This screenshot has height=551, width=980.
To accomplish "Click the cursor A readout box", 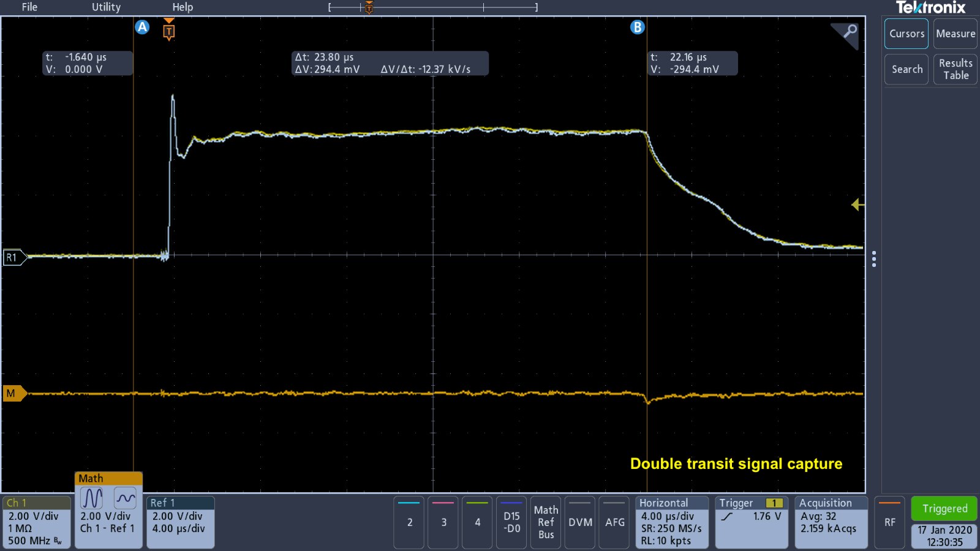I will click(x=88, y=63).
